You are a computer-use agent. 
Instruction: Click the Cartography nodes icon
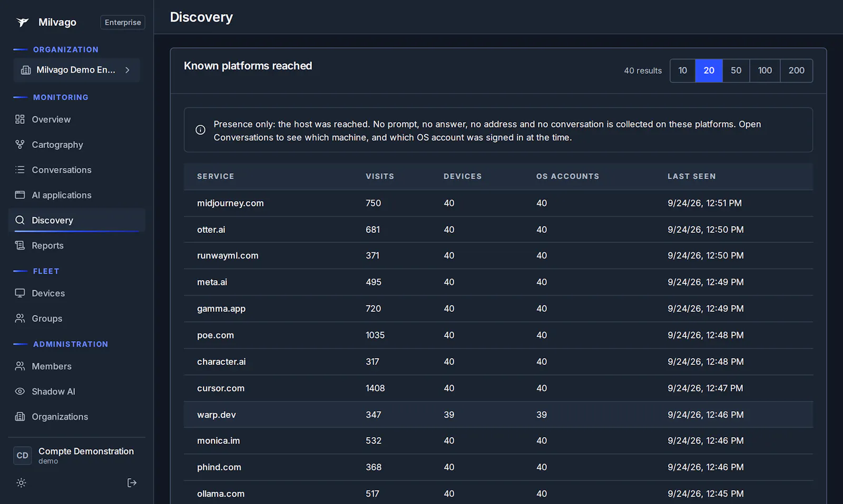point(20,144)
